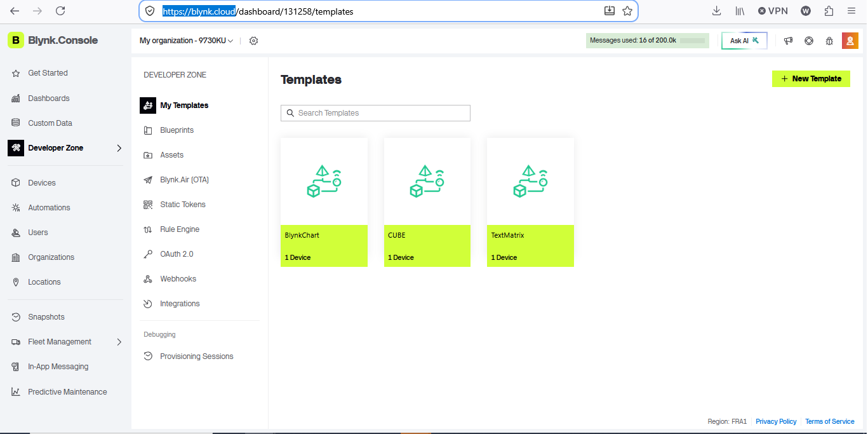Screen dimensions: 868x434
Task: Click the Provisioning Sessions icon
Action: point(148,356)
